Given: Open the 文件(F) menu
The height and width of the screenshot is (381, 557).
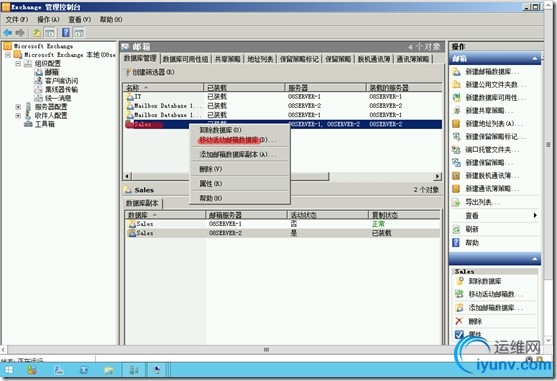Looking at the screenshot, I should click(16, 20).
